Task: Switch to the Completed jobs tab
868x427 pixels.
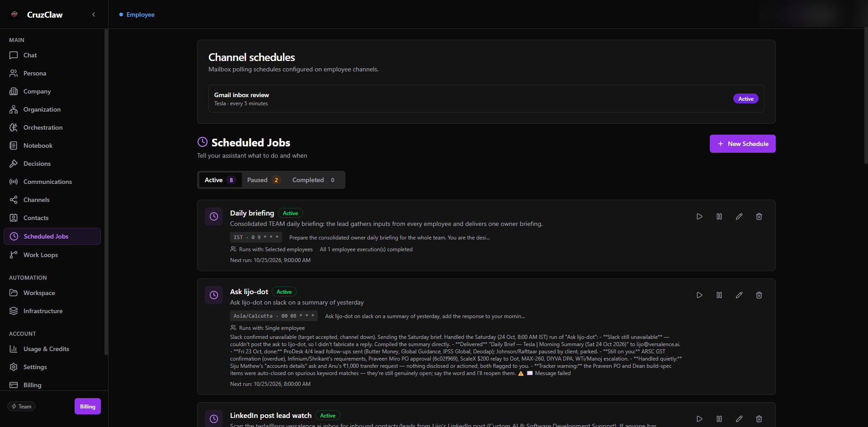Action: coord(314,180)
